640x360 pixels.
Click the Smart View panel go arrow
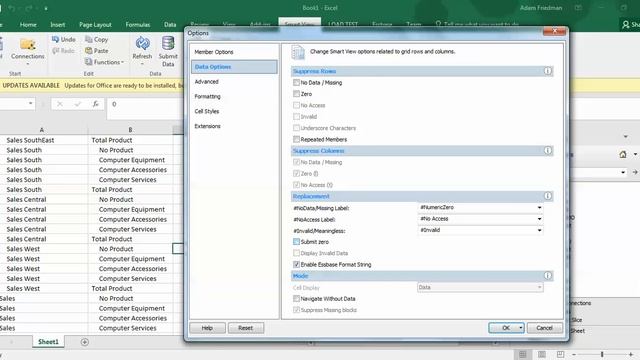(x=635, y=172)
